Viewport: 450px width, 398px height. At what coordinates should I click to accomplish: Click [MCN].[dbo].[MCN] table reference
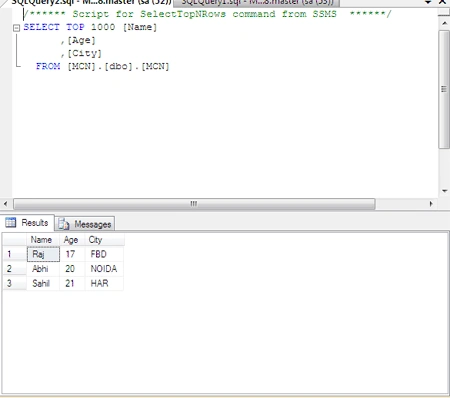pos(118,66)
